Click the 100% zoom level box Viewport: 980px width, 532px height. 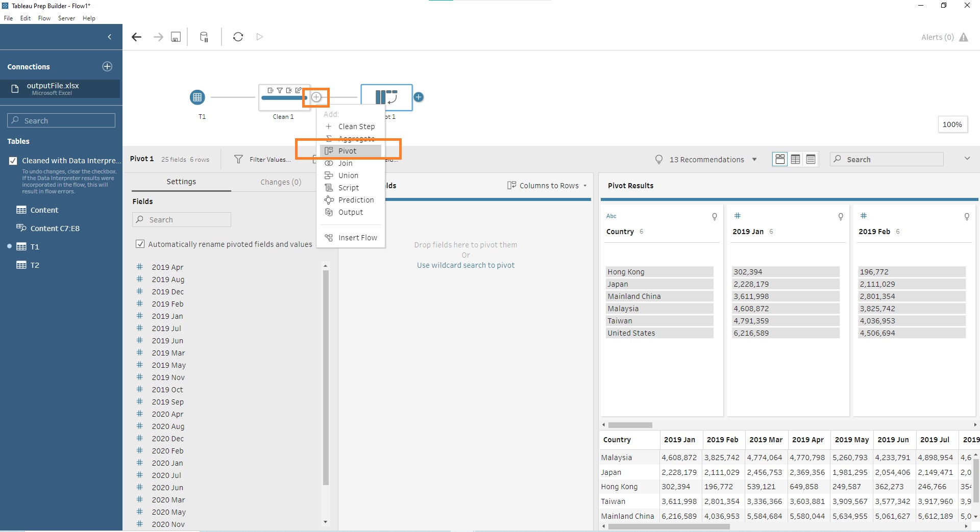click(952, 124)
